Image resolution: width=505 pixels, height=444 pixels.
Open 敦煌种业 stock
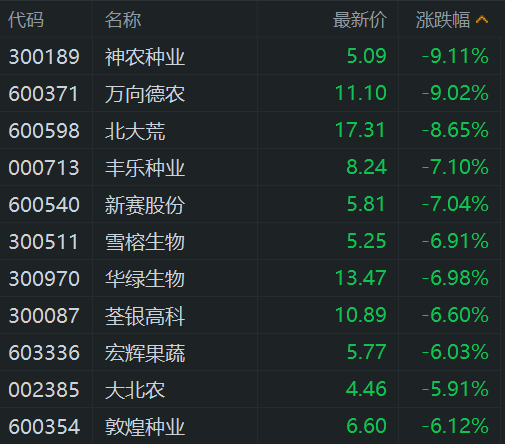(x=145, y=427)
